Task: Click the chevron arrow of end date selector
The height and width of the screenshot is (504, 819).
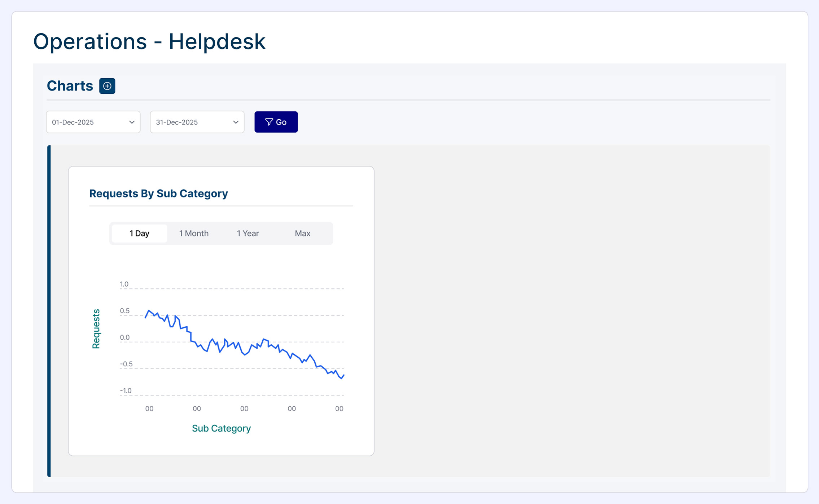Action: (x=236, y=122)
